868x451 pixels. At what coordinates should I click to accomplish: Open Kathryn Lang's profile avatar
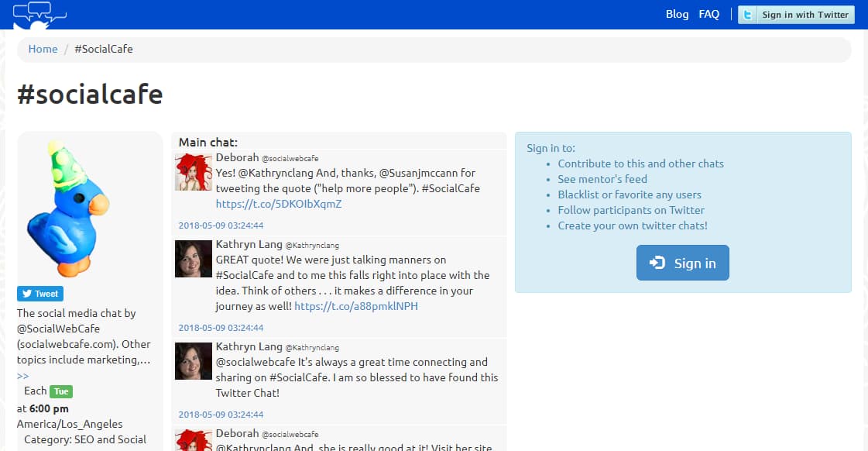click(x=193, y=259)
